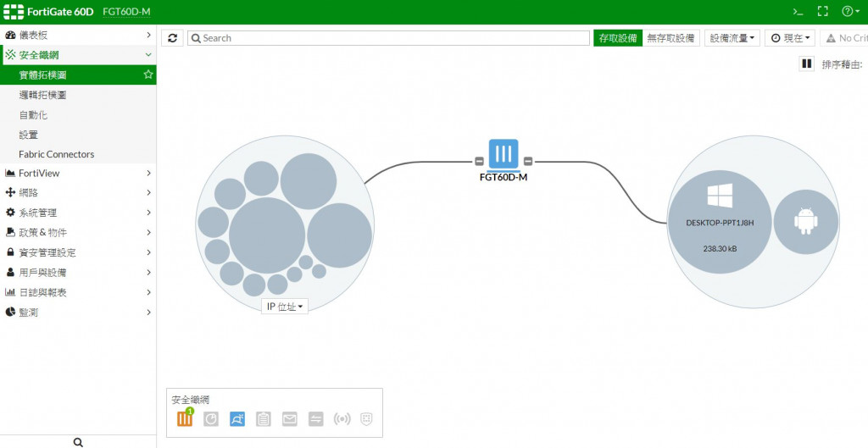Click the FortiClient shield icon
The height and width of the screenshot is (448, 868).
(366, 419)
